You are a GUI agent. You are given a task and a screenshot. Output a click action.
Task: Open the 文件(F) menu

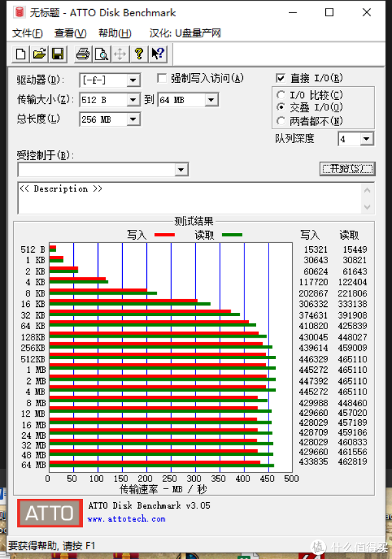tap(27, 33)
